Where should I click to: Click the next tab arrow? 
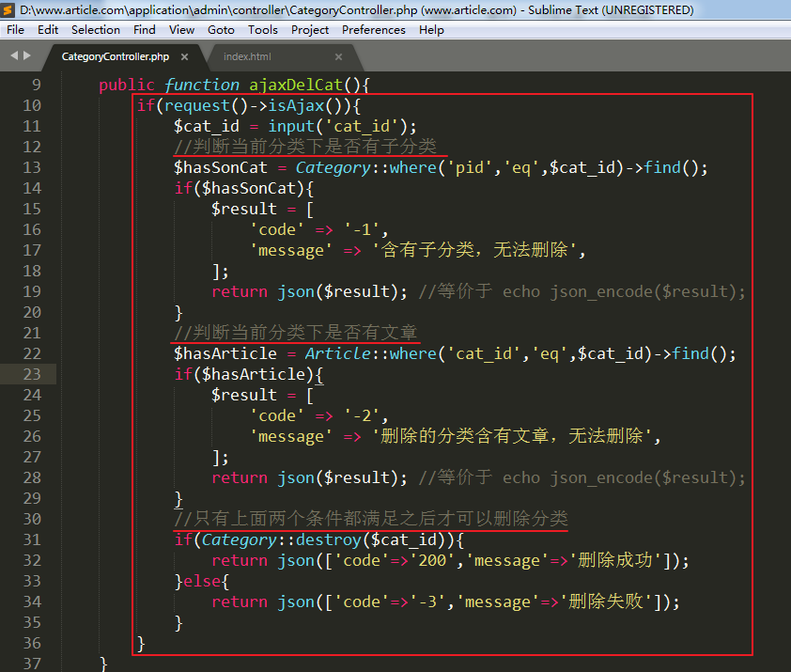[26, 55]
